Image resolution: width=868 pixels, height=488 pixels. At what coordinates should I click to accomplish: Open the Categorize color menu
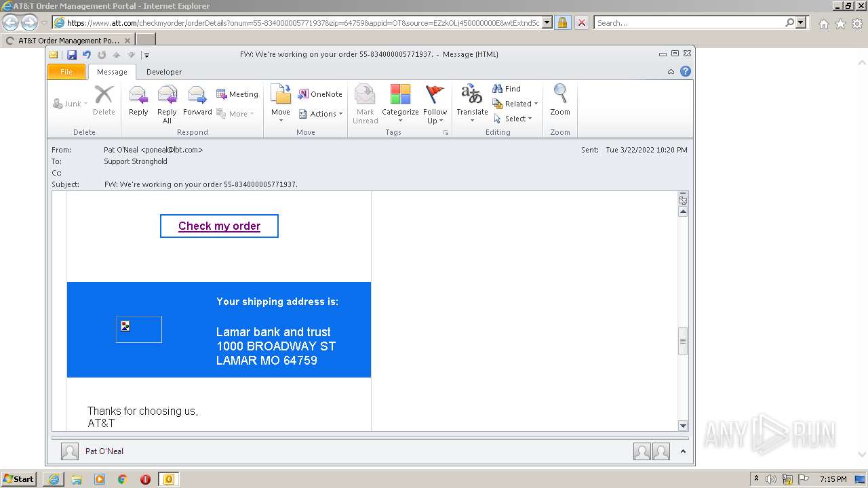tap(400, 104)
